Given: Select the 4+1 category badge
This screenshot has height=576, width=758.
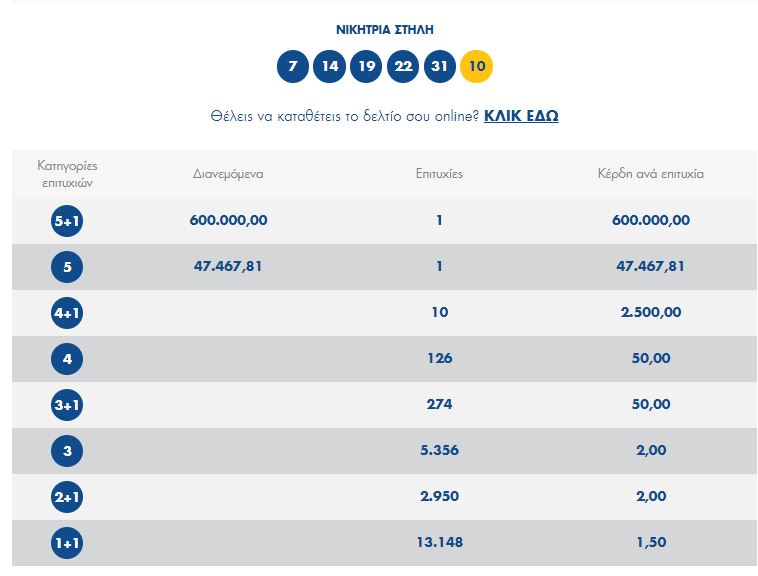Looking at the screenshot, I should (x=67, y=313).
